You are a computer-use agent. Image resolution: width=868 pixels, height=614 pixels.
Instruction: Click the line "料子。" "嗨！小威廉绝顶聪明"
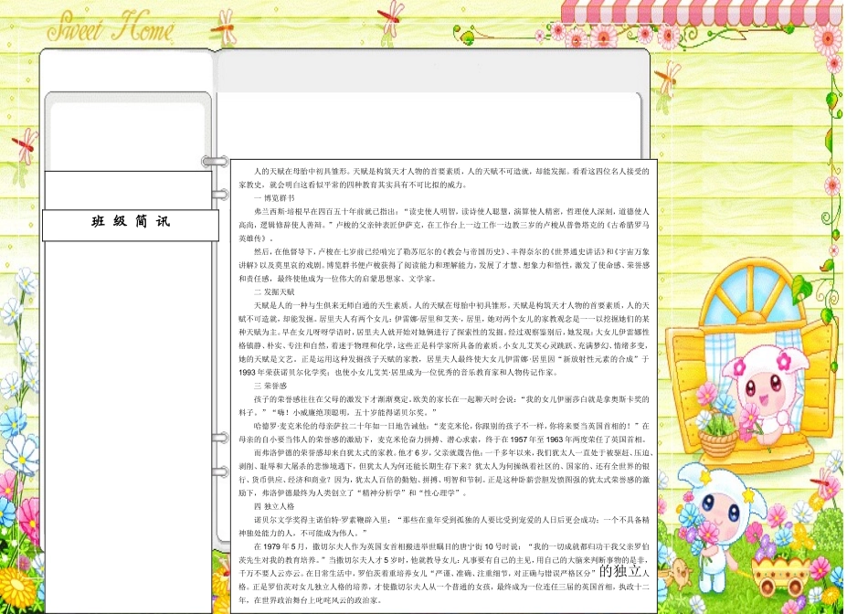tap(338, 412)
